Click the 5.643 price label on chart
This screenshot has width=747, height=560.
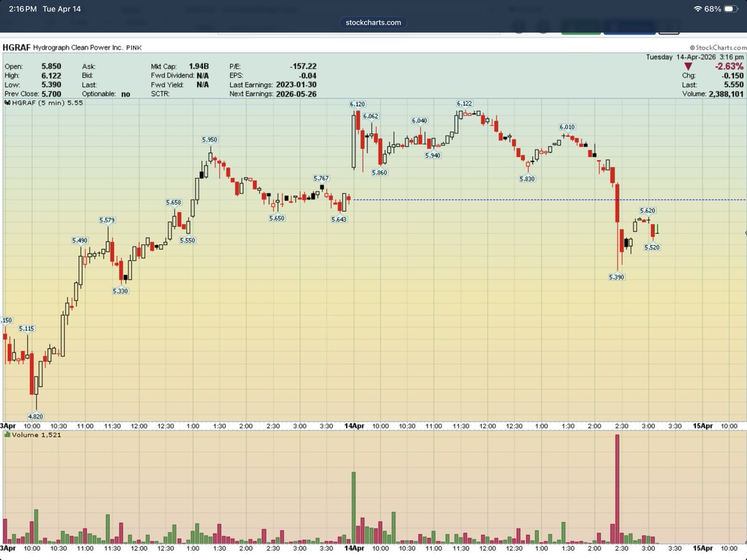pyautogui.click(x=339, y=219)
